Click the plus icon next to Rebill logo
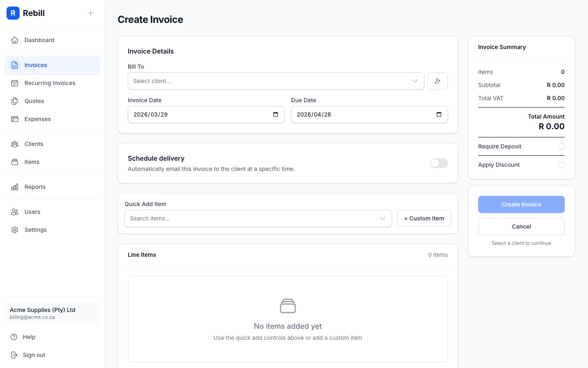Image resolution: width=588 pixels, height=368 pixels. click(x=91, y=13)
